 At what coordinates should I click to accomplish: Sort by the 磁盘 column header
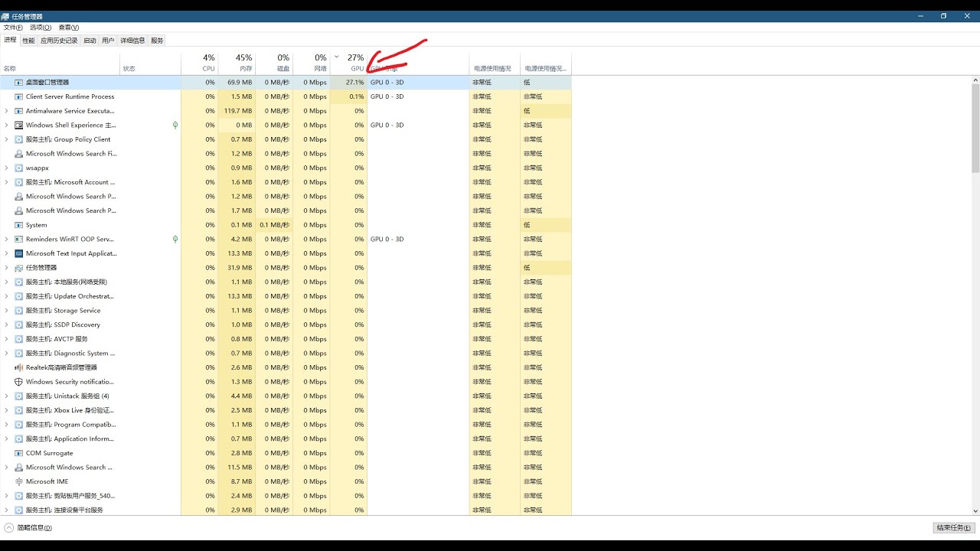click(274, 63)
